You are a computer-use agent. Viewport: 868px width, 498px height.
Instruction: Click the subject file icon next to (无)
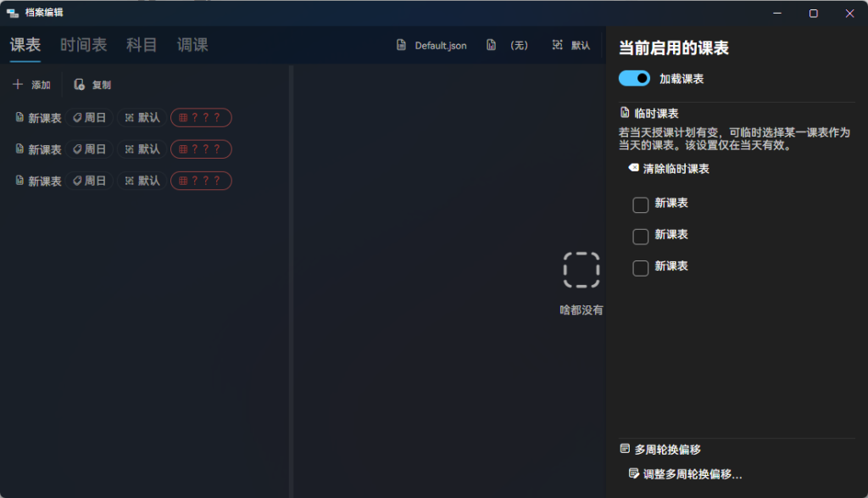tap(490, 46)
